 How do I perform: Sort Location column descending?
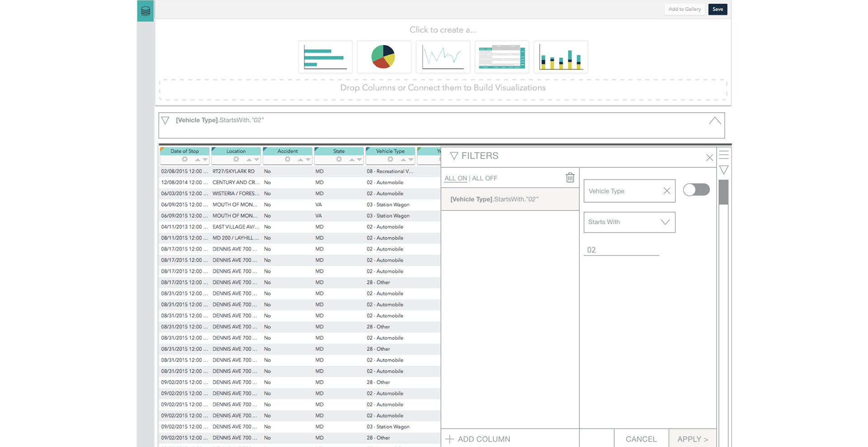pos(257,160)
